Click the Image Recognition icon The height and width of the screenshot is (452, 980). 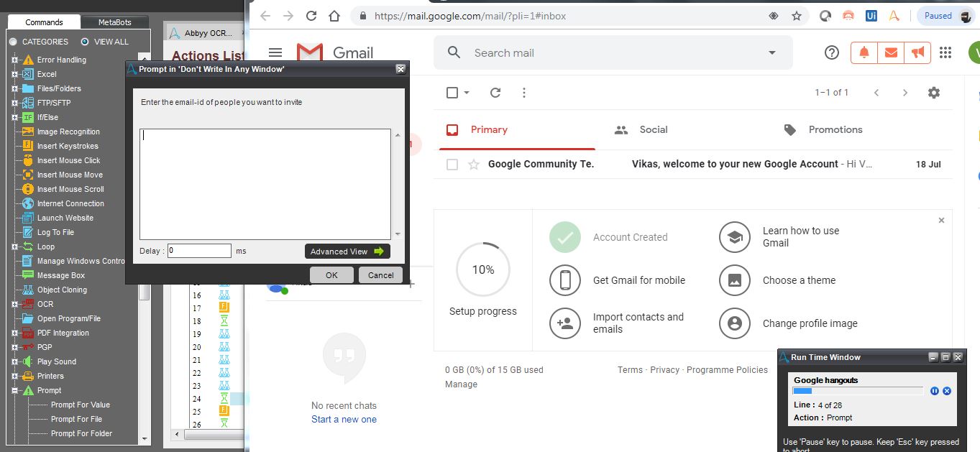point(28,132)
